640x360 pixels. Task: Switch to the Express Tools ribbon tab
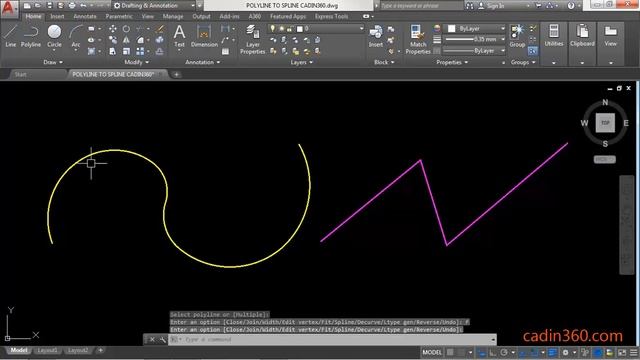[331, 16]
